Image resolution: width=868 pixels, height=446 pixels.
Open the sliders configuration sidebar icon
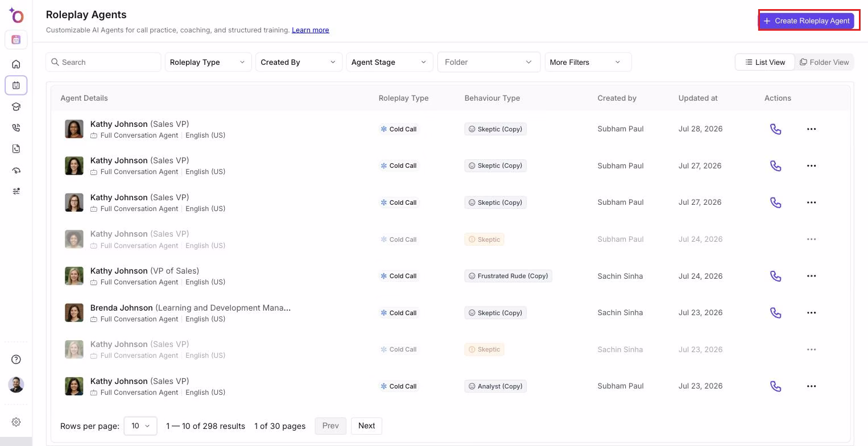click(x=16, y=191)
